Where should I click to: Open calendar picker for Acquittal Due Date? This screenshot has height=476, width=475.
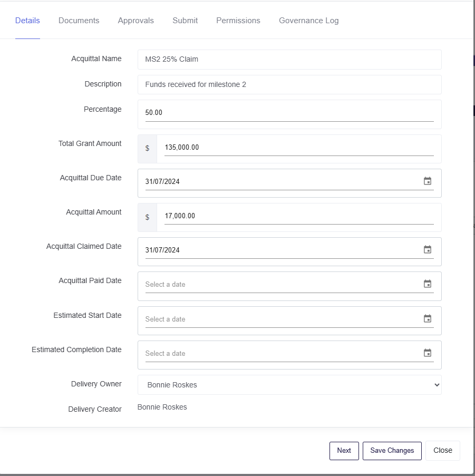pyautogui.click(x=428, y=181)
